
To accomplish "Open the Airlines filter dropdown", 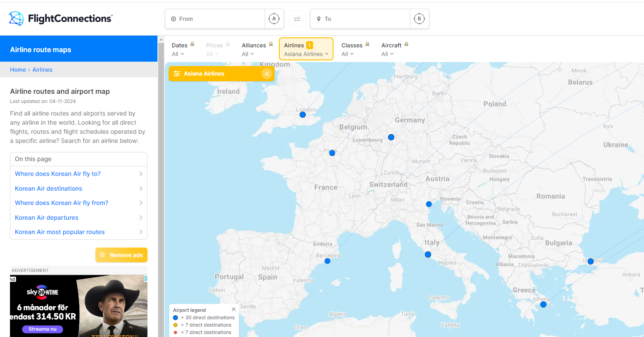I will [306, 49].
